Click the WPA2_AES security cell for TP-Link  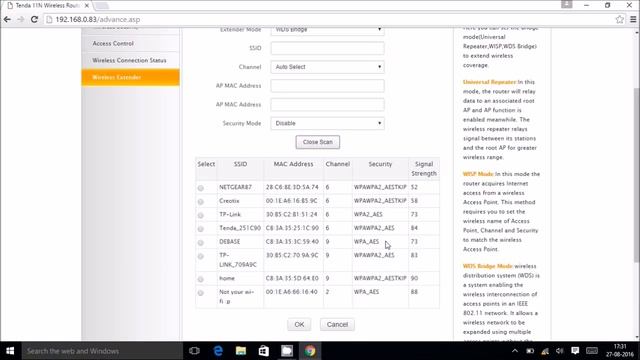point(368,214)
